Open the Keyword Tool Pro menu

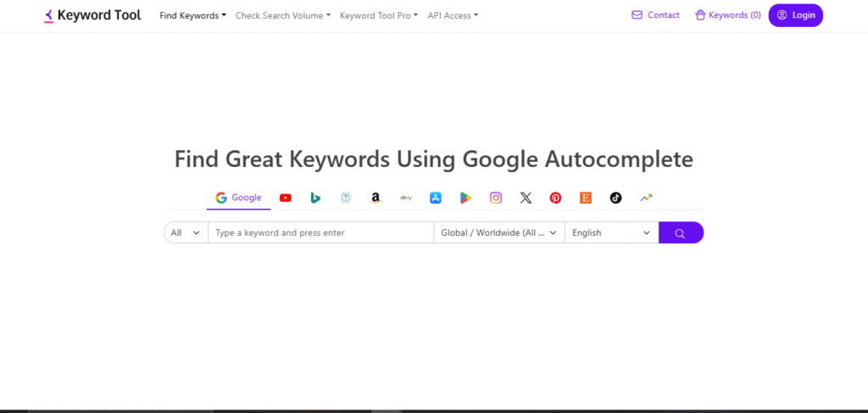(x=379, y=15)
